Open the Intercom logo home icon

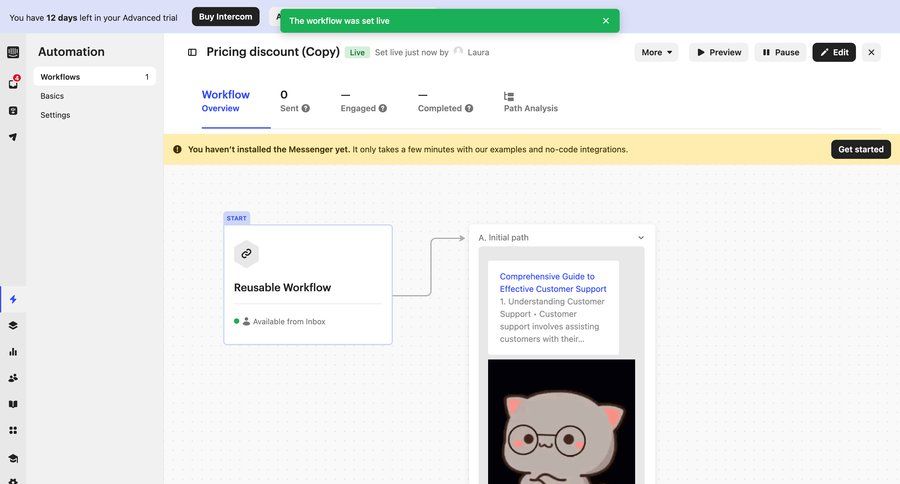(x=13, y=52)
